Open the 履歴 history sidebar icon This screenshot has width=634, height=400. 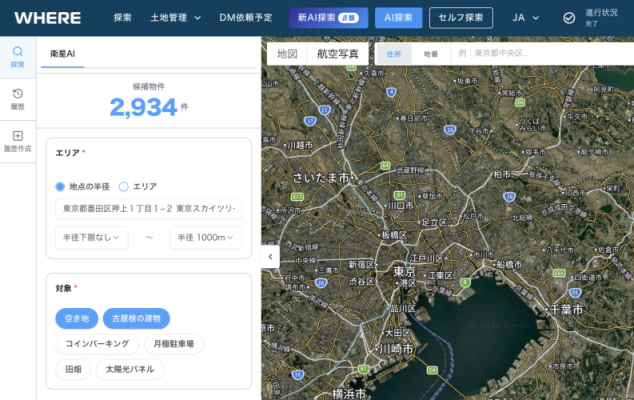[18, 99]
